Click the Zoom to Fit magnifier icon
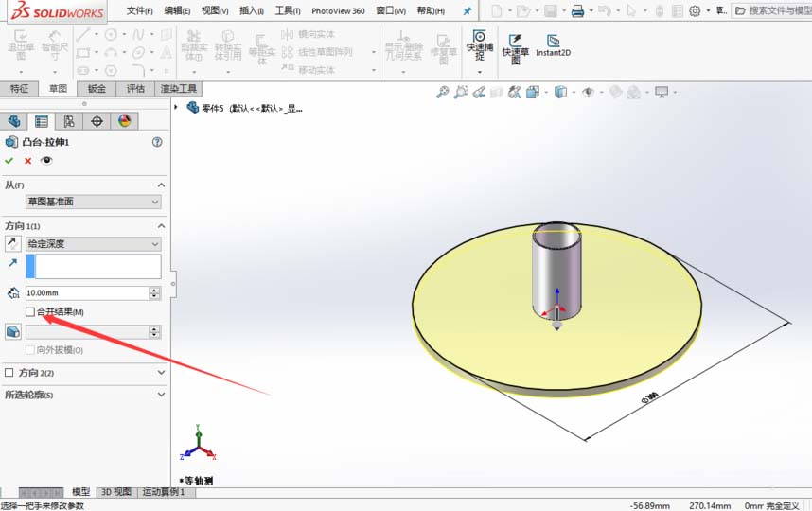 pos(443,92)
